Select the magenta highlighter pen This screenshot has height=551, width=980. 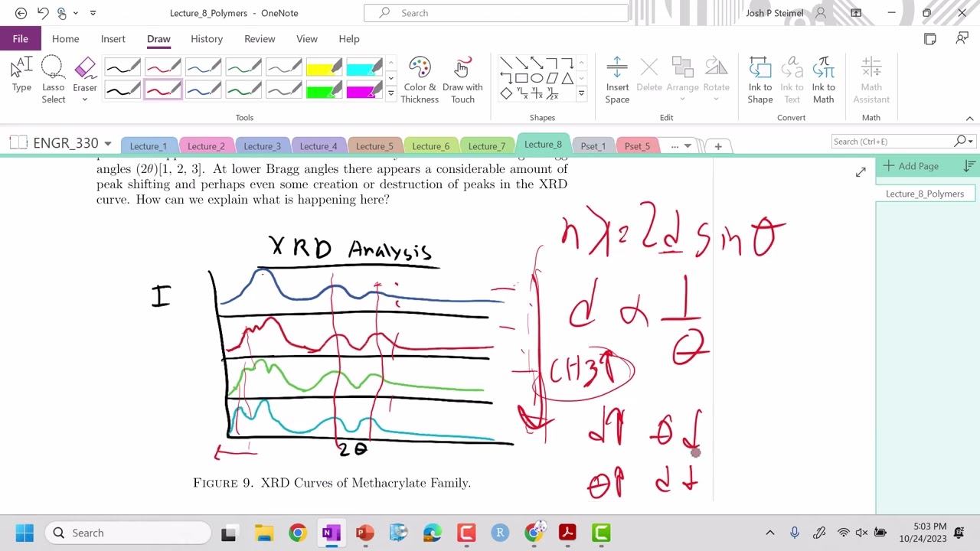[x=364, y=91]
